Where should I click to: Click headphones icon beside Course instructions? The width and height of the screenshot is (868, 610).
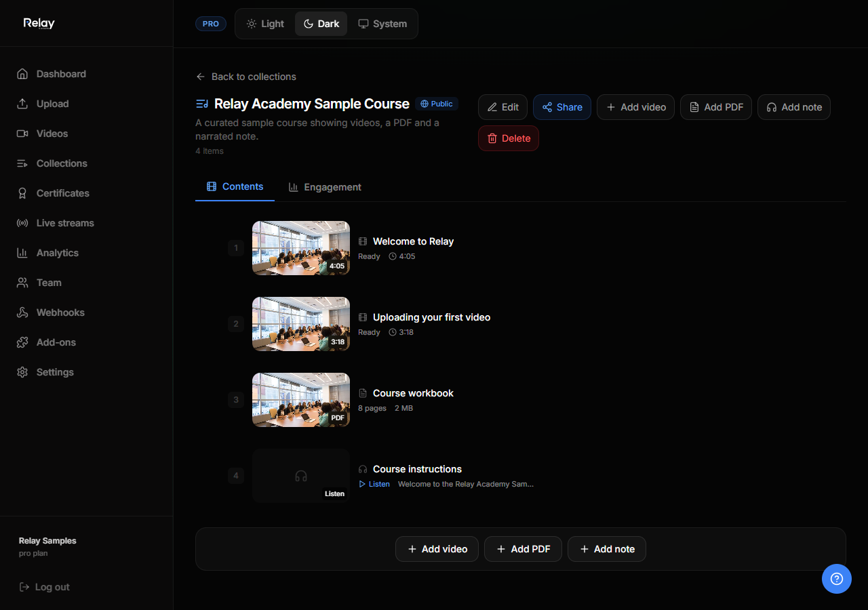[x=363, y=469]
